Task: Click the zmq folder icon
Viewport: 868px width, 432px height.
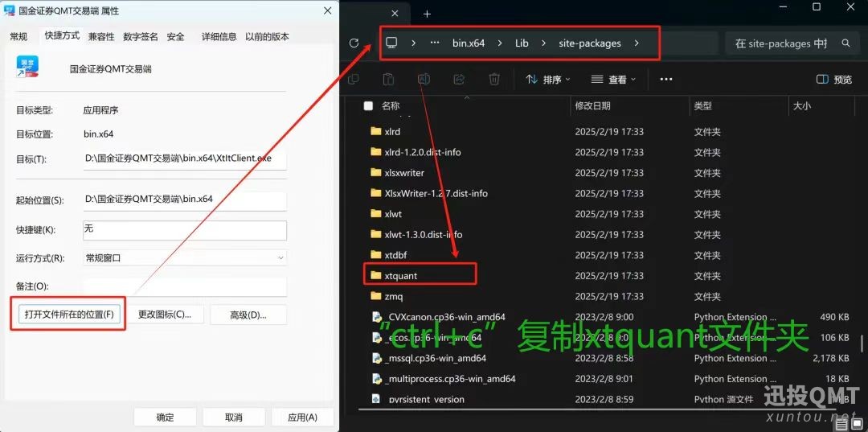Action: [376, 296]
